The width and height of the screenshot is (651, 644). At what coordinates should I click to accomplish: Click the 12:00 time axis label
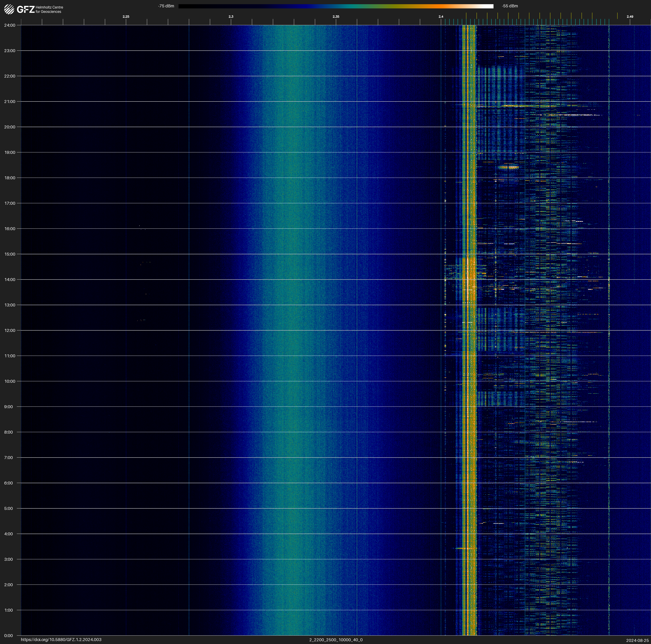[x=9, y=330]
